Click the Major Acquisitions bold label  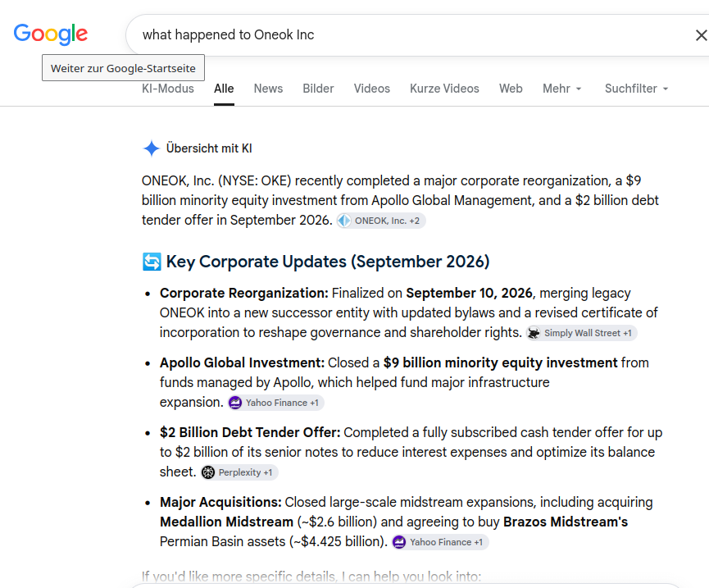point(220,502)
